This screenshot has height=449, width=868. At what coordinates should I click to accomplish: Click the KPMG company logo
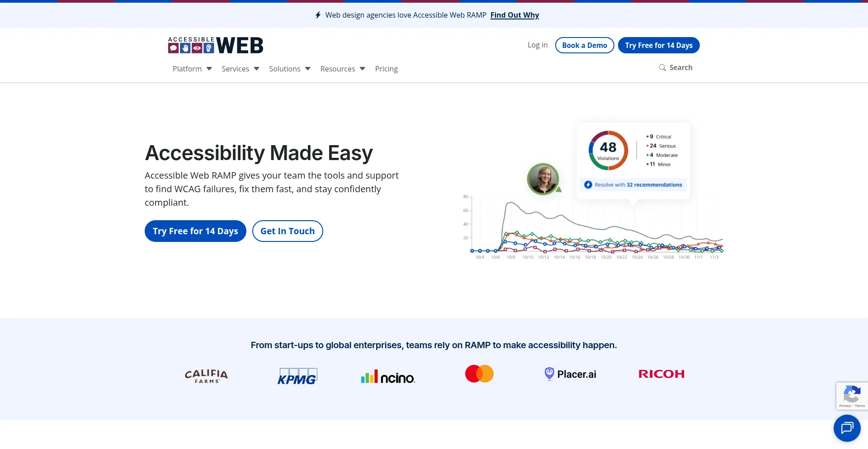click(297, 376)
